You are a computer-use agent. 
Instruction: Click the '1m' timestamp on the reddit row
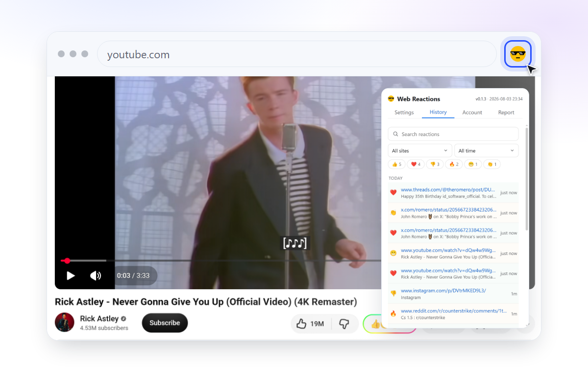[x=514, y=314]
